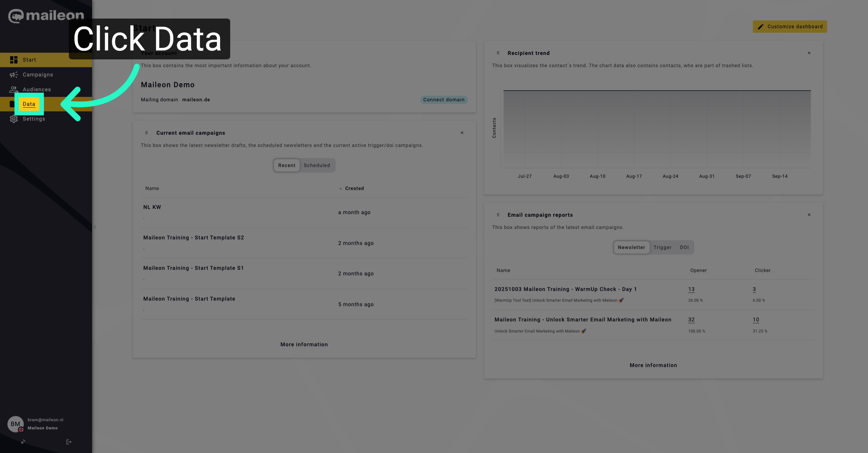This screenshot has width=868, height=453.
Task: Click the Name header in campaign reports
Action: point(503,270)
